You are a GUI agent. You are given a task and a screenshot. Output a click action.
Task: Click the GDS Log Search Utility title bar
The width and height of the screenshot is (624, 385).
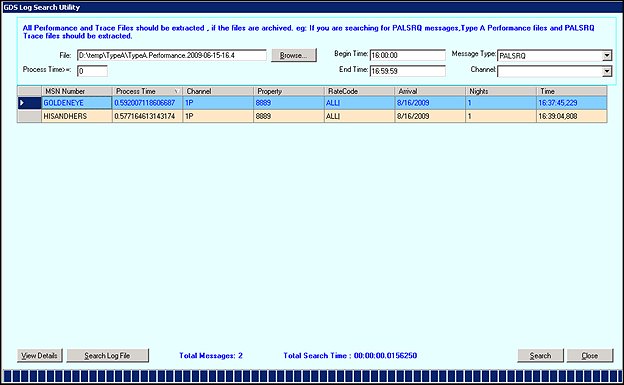click(x=312, y=7)
